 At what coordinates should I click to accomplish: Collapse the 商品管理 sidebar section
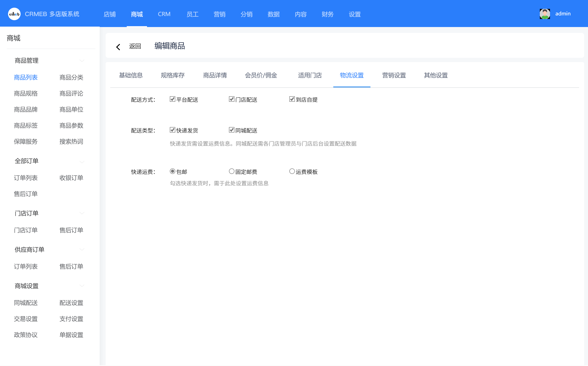82,61
